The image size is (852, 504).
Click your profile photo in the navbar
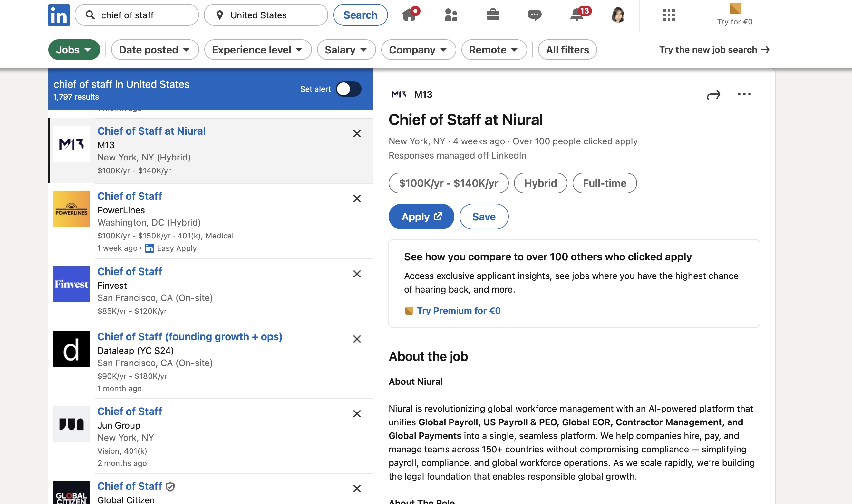(x=619, y=15)
